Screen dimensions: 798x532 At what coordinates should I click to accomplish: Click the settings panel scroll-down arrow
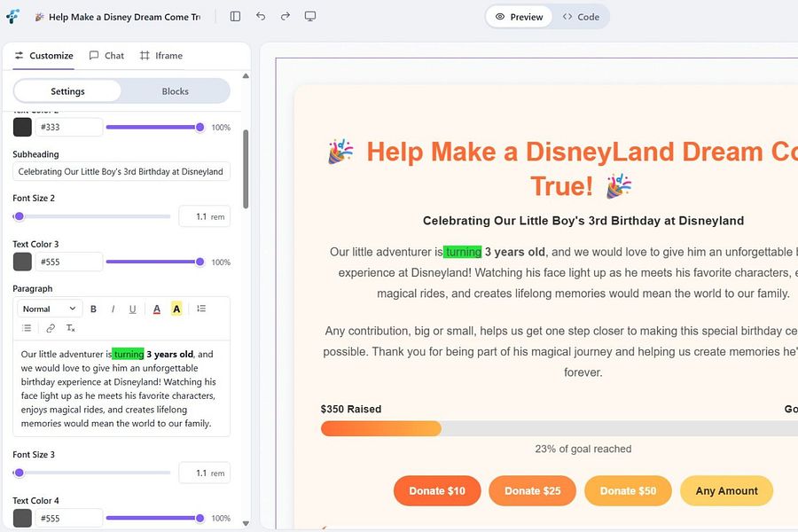(x=246, y=523)
